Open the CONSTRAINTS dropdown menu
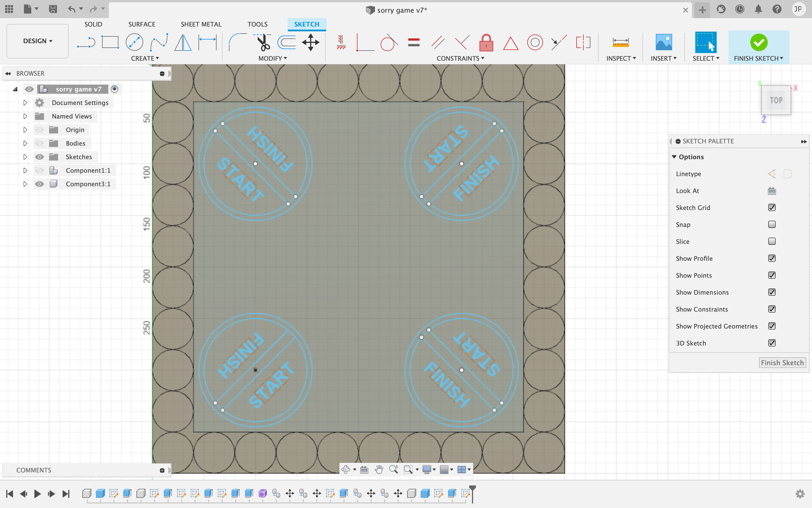Viewport: 812px width, 508px height. point(460,58)
